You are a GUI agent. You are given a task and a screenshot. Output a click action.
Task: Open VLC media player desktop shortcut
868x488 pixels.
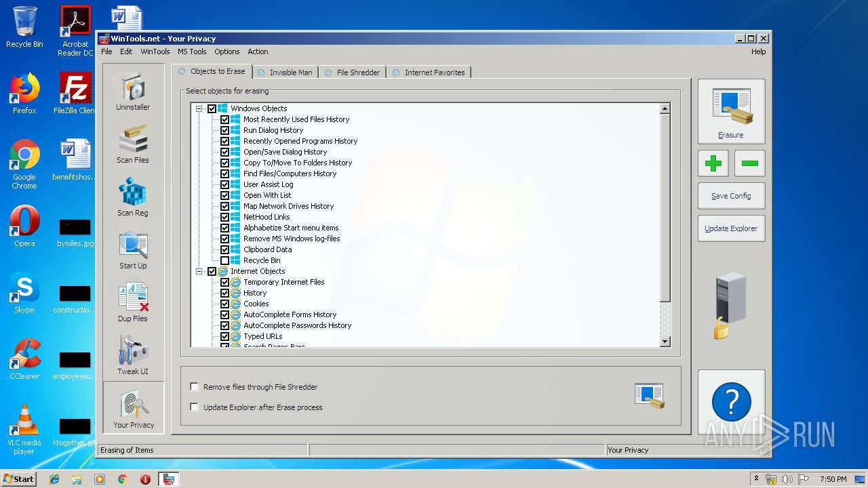point(24,430)
